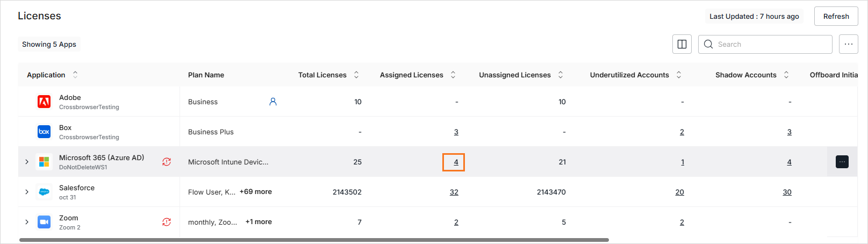Click the Box application name
The image size is (868, 244).
pyautogui.click(x=65, y=127)
